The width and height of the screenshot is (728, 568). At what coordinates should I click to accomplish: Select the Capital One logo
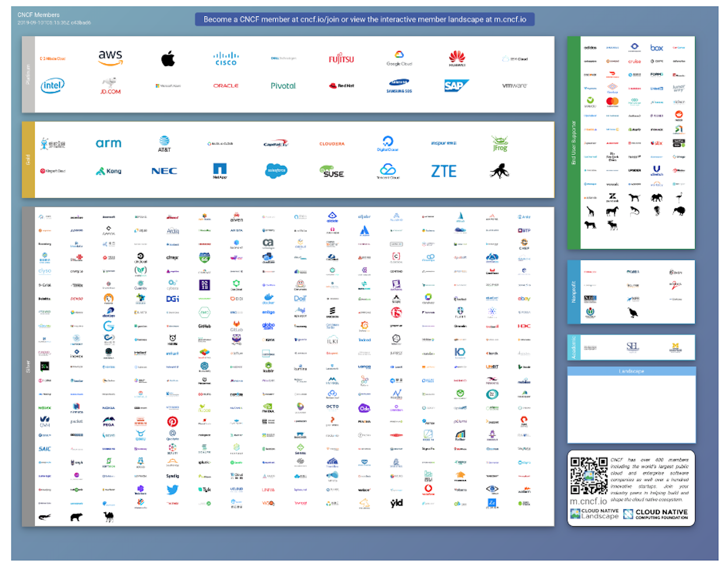pos(276,144)
